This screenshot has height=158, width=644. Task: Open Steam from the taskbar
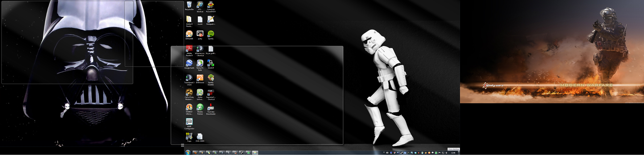pos(242,153)
